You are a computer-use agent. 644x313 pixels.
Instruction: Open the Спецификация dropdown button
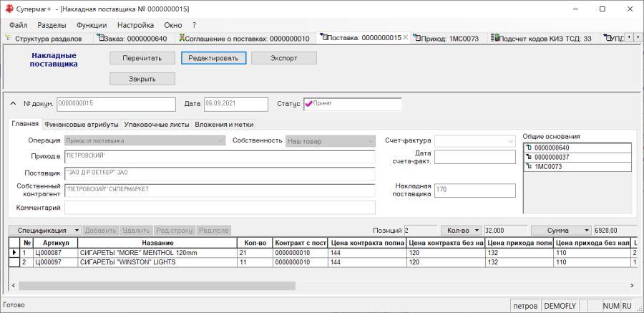[45, 231]
